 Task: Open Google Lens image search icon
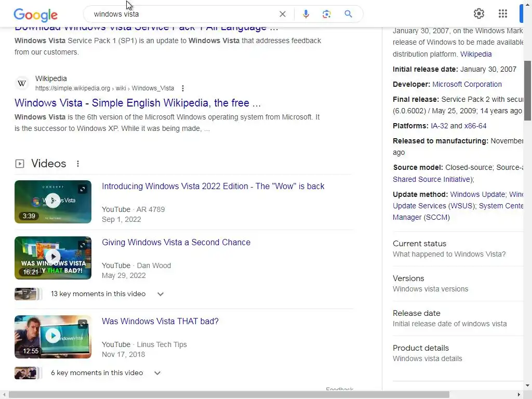326,14
